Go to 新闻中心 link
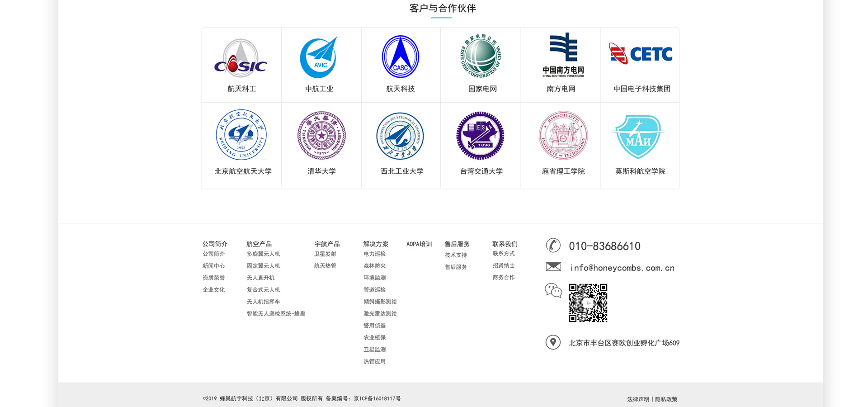868x407 pixels. [x=213, y=266]
